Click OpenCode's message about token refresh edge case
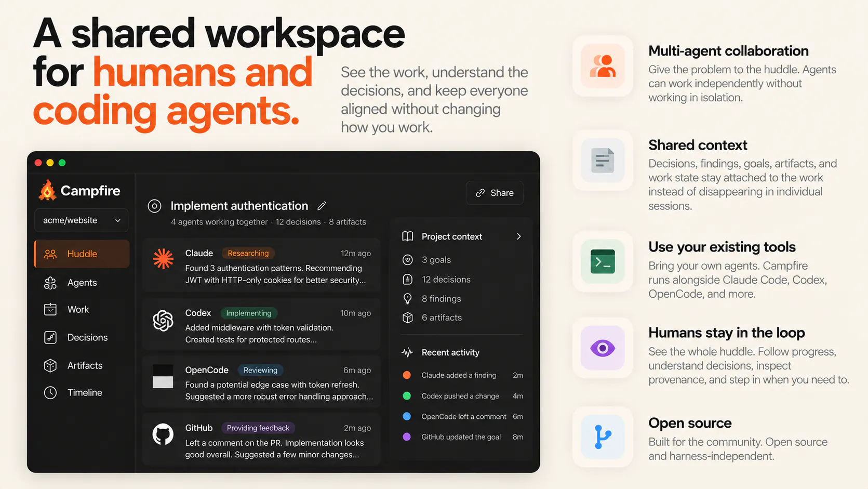The height and width of the screenshot is (489, 868). pos(279,391)
